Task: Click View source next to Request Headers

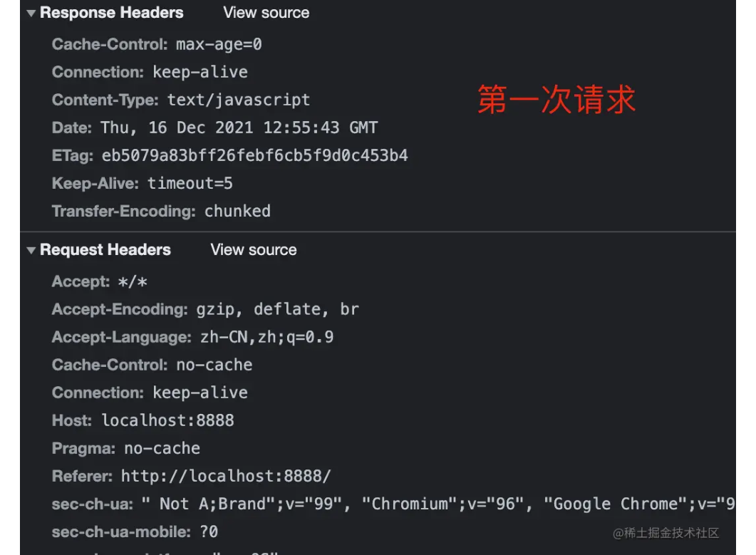Action: [x=253, y=250]
